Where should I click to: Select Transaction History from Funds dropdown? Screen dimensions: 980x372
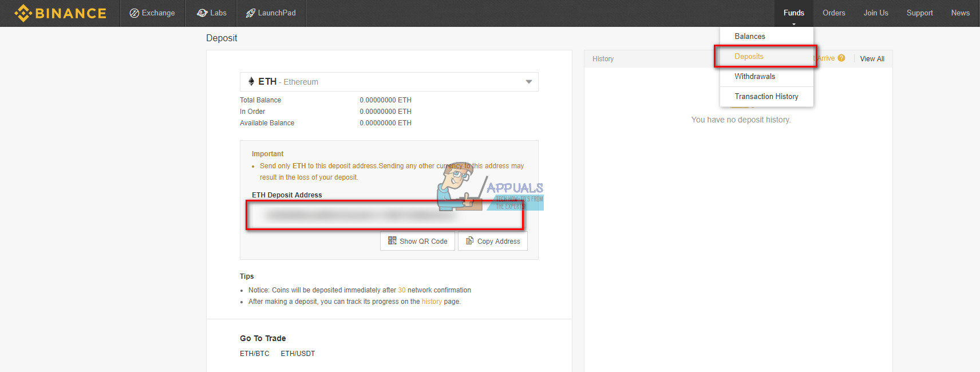(x=766, y=96)
